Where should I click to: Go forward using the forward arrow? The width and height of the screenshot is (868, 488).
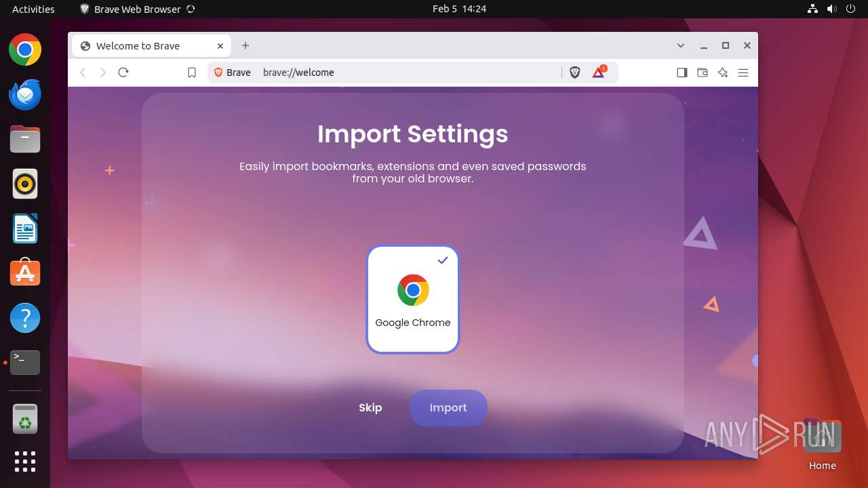(103, 73)
